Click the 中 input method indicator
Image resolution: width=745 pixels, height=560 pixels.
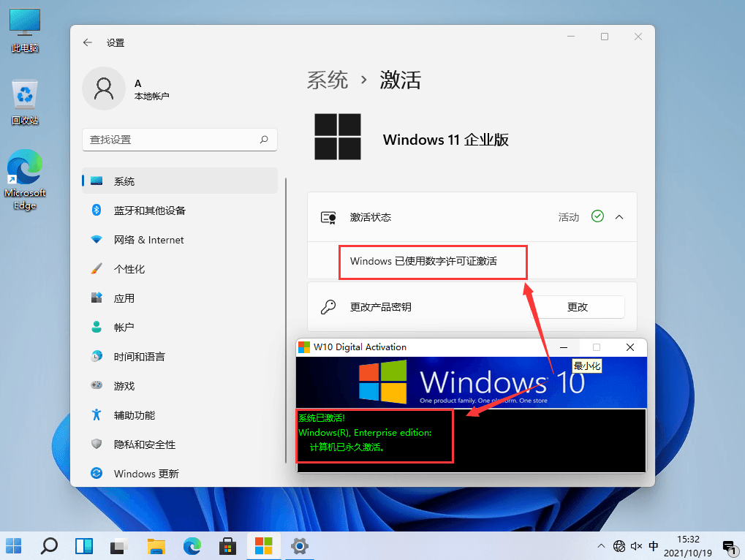click(x=654, y=546)
